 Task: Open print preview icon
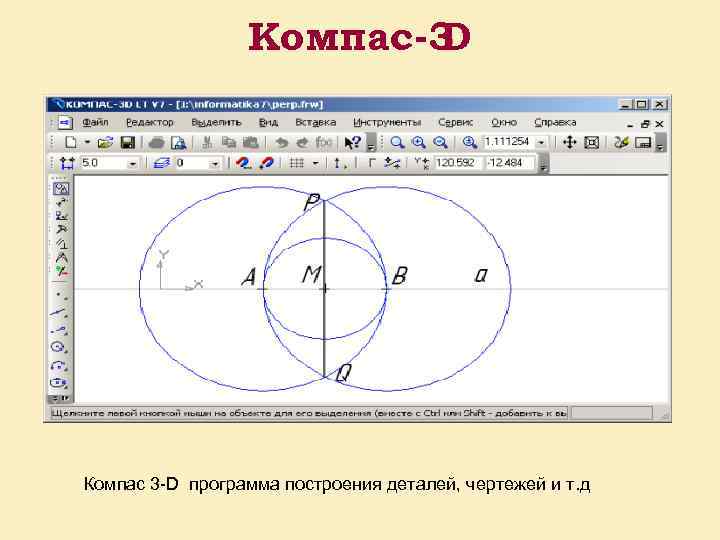(178, 143)
